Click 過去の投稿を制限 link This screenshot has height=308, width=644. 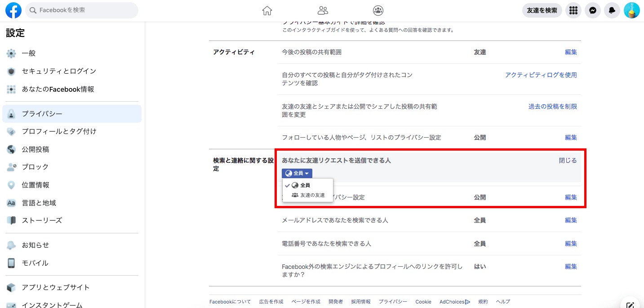tap(553, 107)
